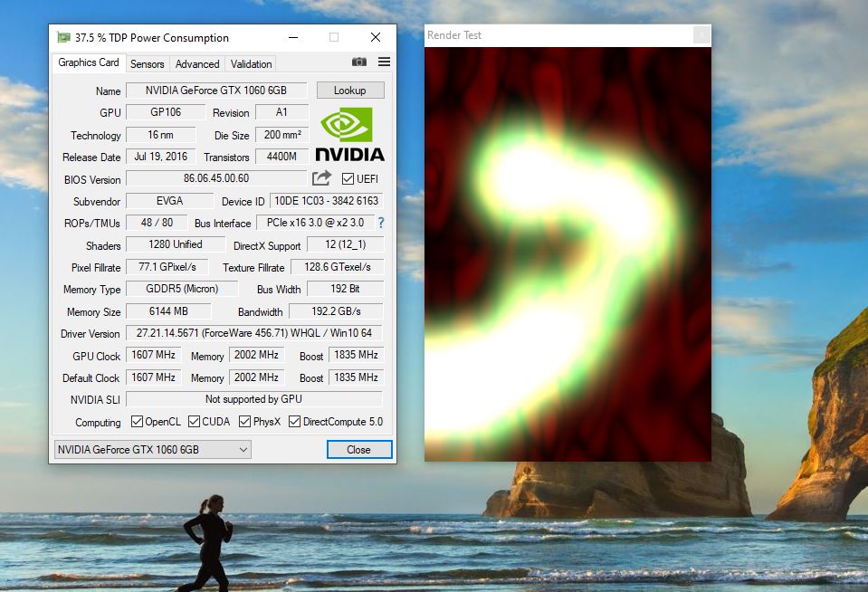Click the Computing label
868x592 pixels.
98,423
